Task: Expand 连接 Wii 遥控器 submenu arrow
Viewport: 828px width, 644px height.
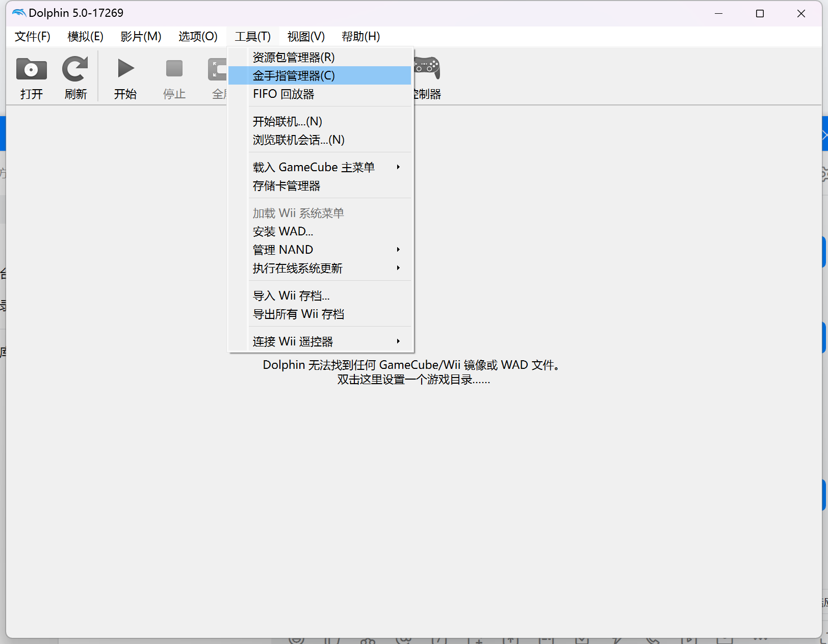Action: 398,341
